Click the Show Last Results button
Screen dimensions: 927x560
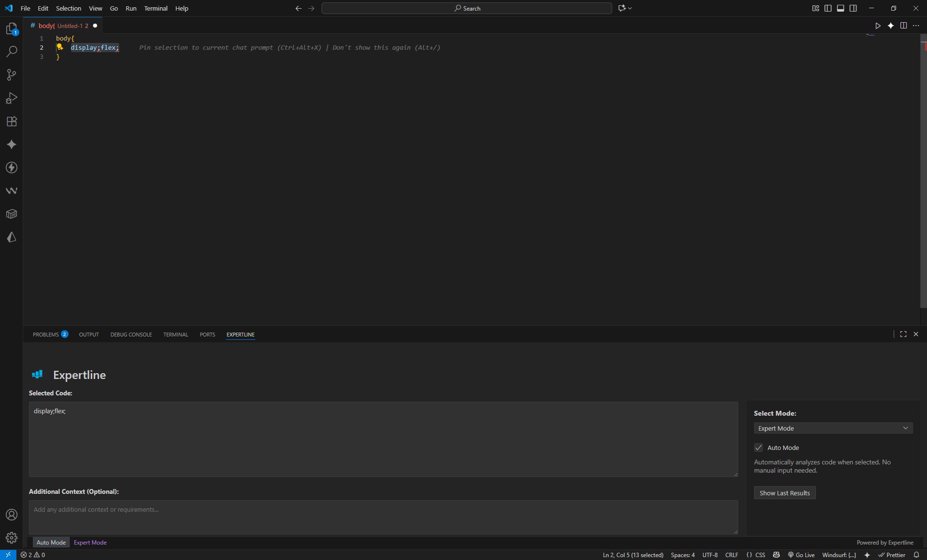(785, 493)
